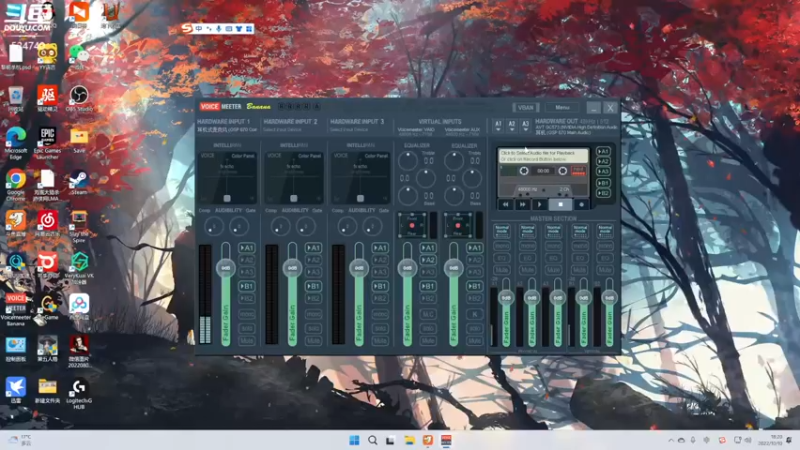The width and height of the screenshot is (800, 450).
Task: Click Hardware Input 1 Fader Gain knob
Action: coord(226,268)
